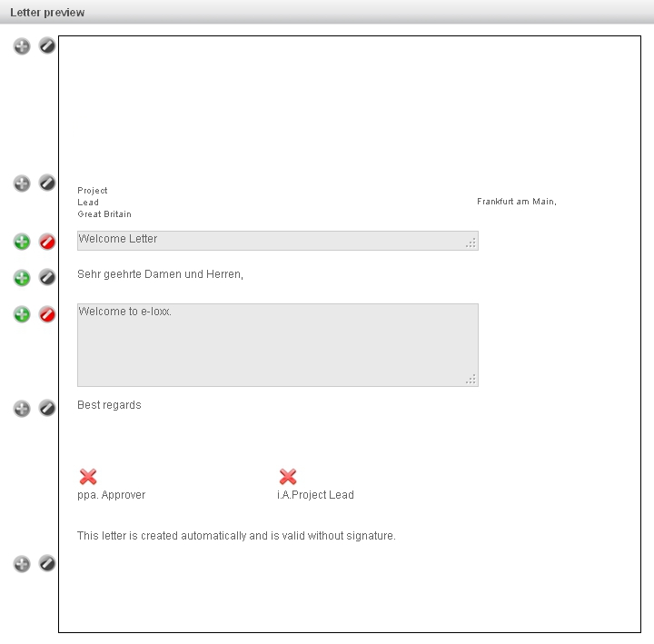Click the Great Britain address line

[104, 214]
